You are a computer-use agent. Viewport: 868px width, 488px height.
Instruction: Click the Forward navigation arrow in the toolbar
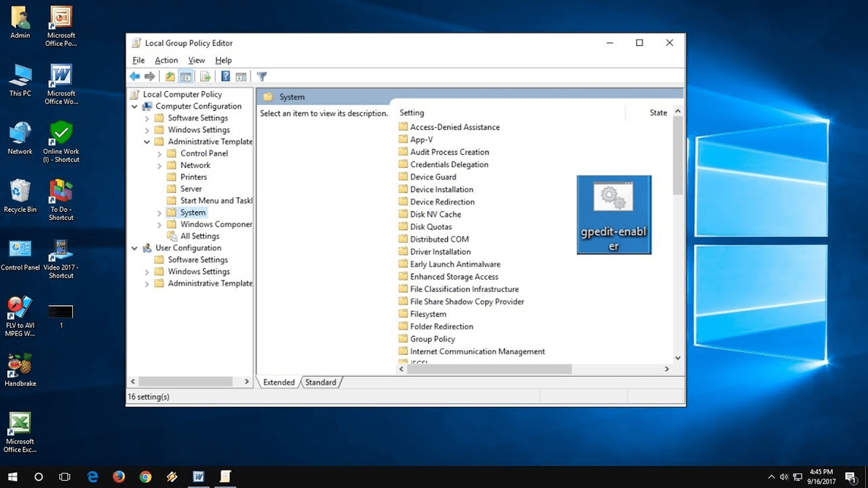pyautogui.click(x=150, y=76)
